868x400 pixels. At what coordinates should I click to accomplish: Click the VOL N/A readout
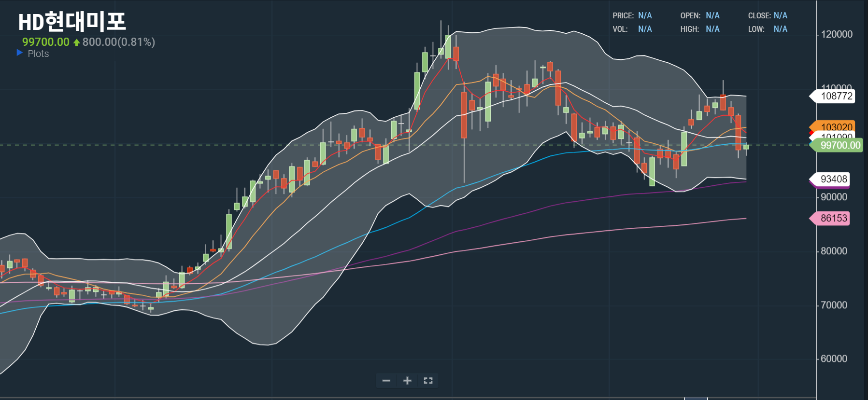(632, 29)
